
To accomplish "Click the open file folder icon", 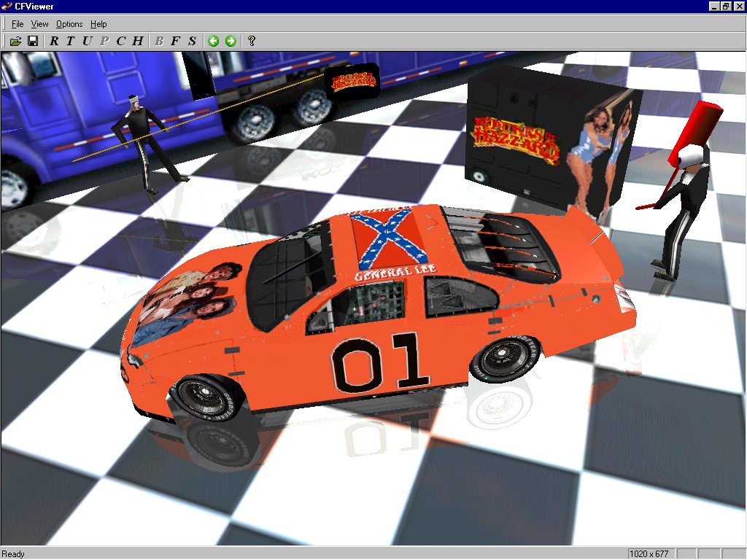I will point(16,41).
